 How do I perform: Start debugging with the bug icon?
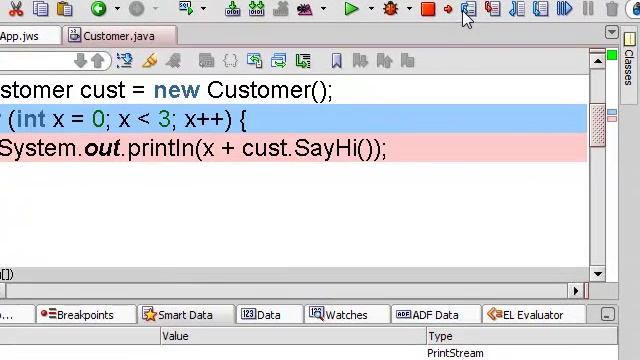point(391,9)
